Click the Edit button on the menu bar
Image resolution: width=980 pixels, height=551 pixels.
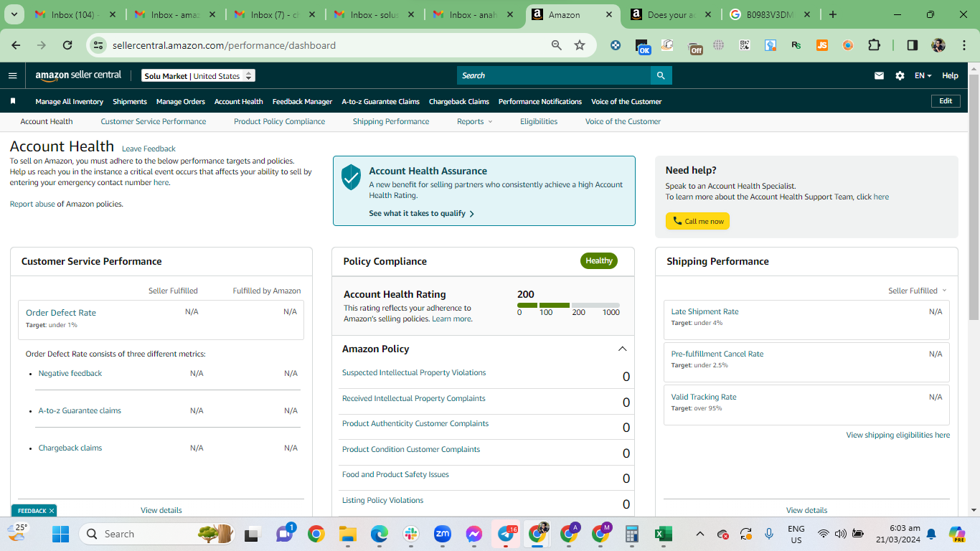[x=946, y=101]
